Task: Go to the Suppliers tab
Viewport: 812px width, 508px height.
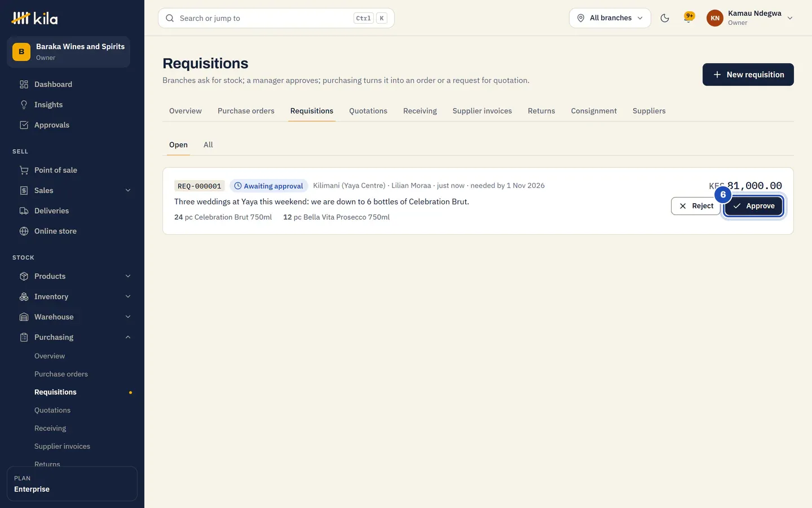Action: pos(649,111)
